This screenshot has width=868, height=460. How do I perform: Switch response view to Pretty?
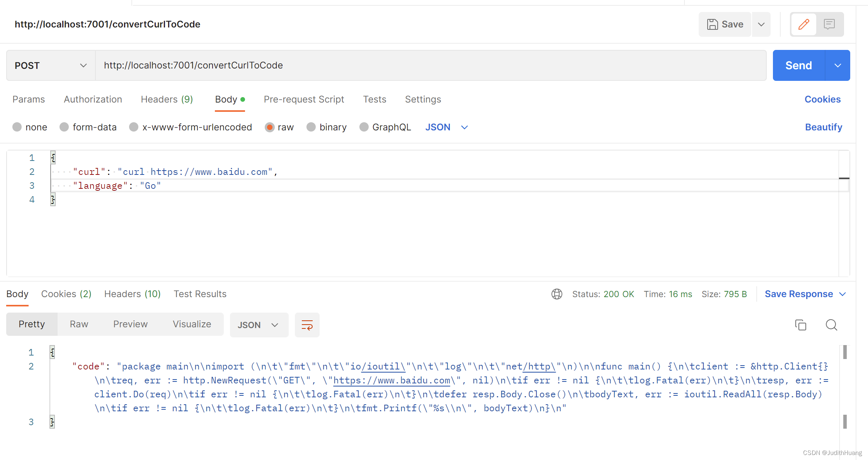coord(32,324)
